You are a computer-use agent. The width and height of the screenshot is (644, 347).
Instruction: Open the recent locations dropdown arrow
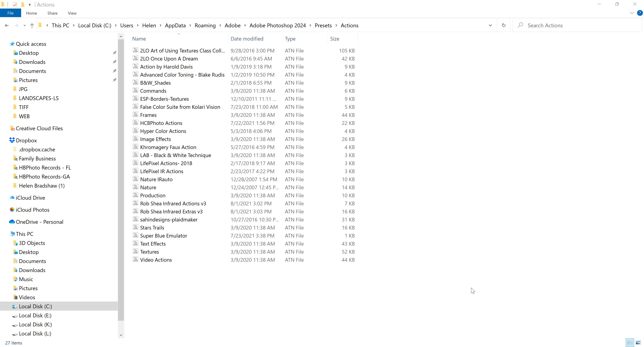[x=24, y=25]
